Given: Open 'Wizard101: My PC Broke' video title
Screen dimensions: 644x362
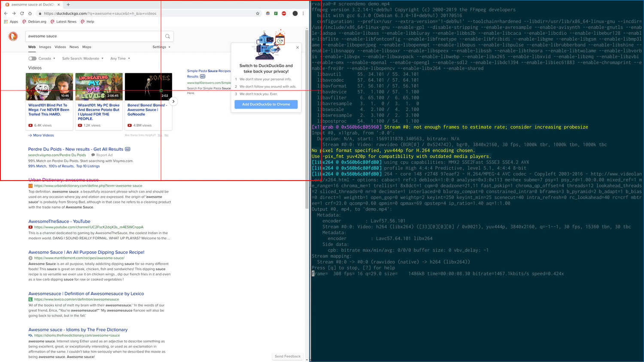Looking at the screenshot, I should [x=99, y=112].
